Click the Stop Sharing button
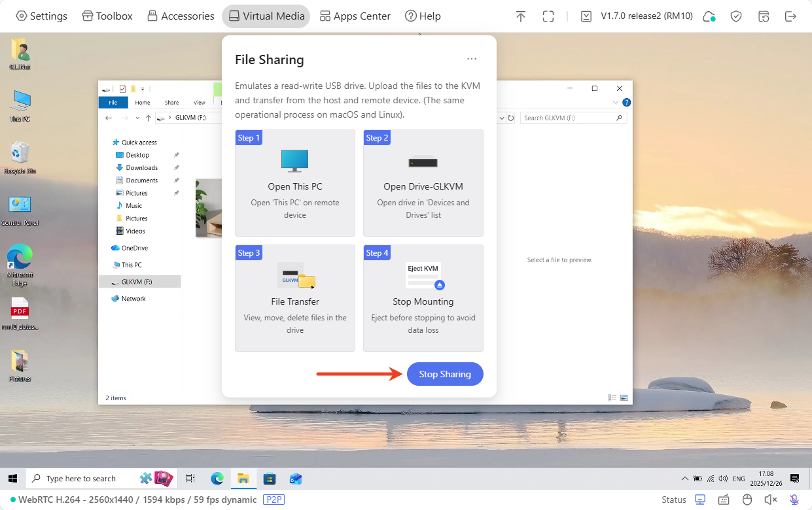The width and height of the screenshot is (812, 510). (x=445, y=374)
